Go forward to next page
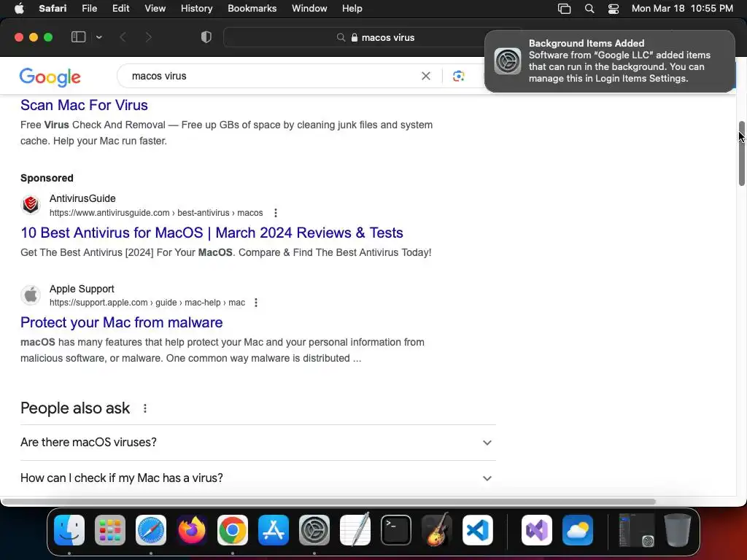747x560 pixels. pos(149,37)
